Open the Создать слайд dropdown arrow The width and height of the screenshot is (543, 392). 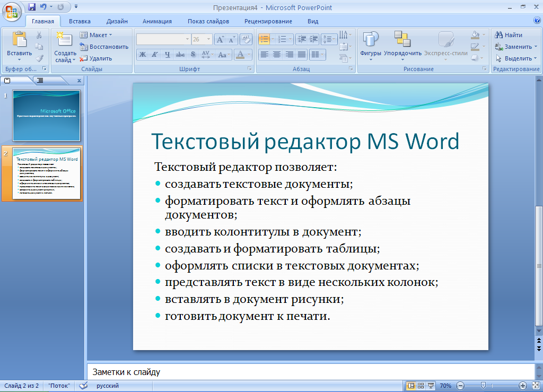click(74, 60)
